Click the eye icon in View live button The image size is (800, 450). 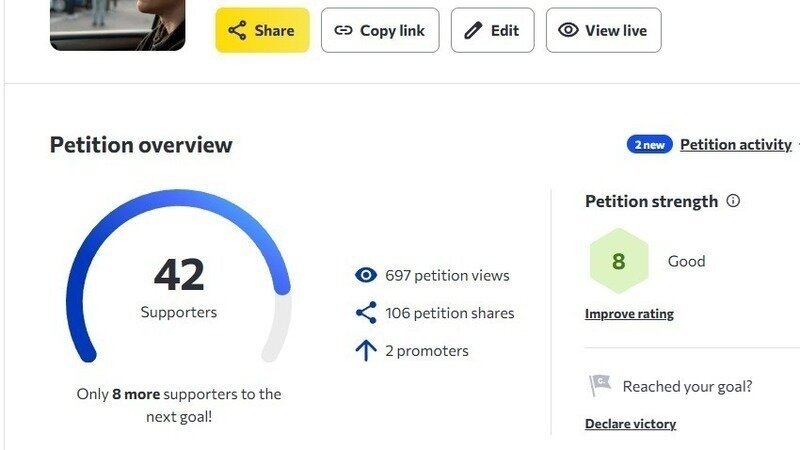[x=568, y=30]
